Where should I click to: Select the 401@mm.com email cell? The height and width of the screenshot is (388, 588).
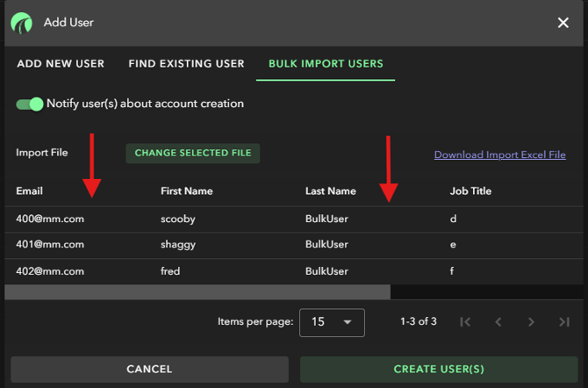50,244
